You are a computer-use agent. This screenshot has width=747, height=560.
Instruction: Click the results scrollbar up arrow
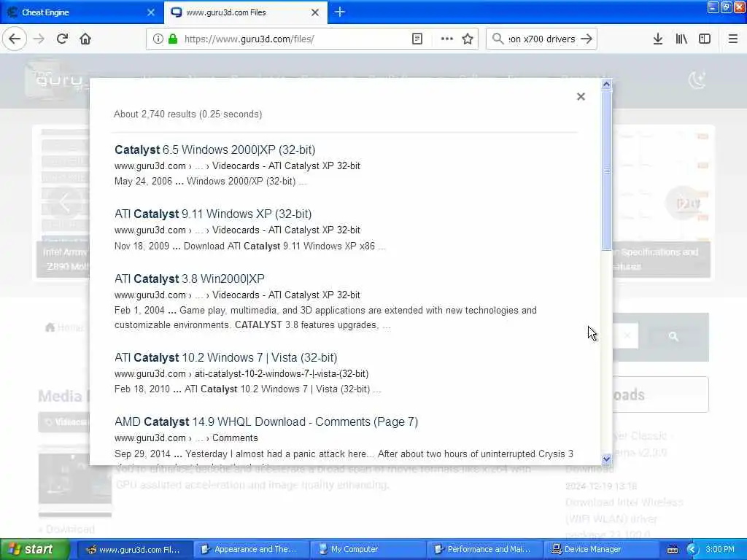coord(606,85)
